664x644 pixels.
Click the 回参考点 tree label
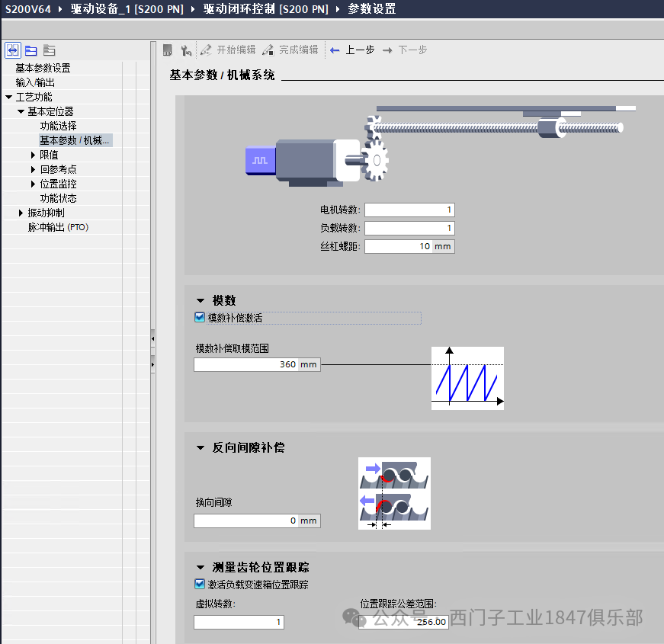[x=59, y=169]
